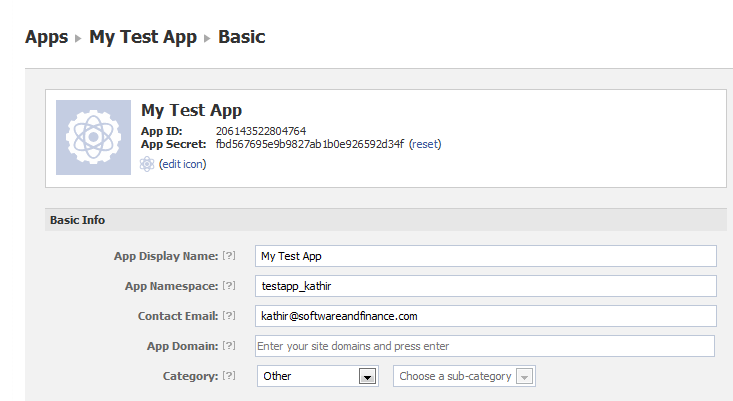Click the large My Test App icon
This screenshot has width=733, height=401.
[93, 137]
